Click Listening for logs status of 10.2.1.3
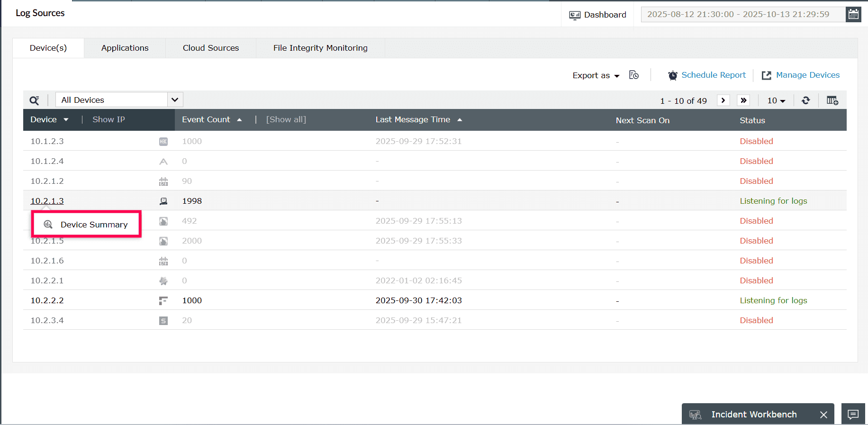868x425 pixels. pyautogui.click(x=773, y=201)
